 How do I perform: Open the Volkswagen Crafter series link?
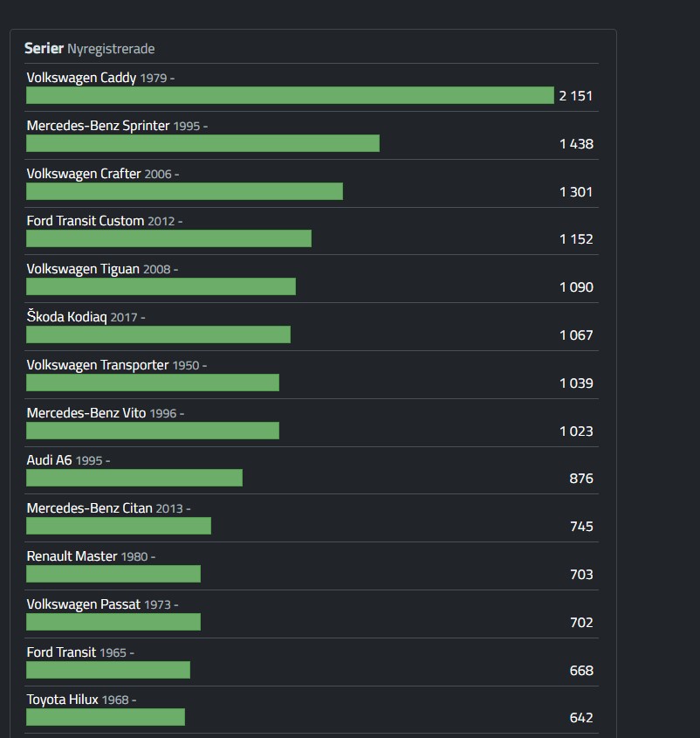tap(84, 174)
